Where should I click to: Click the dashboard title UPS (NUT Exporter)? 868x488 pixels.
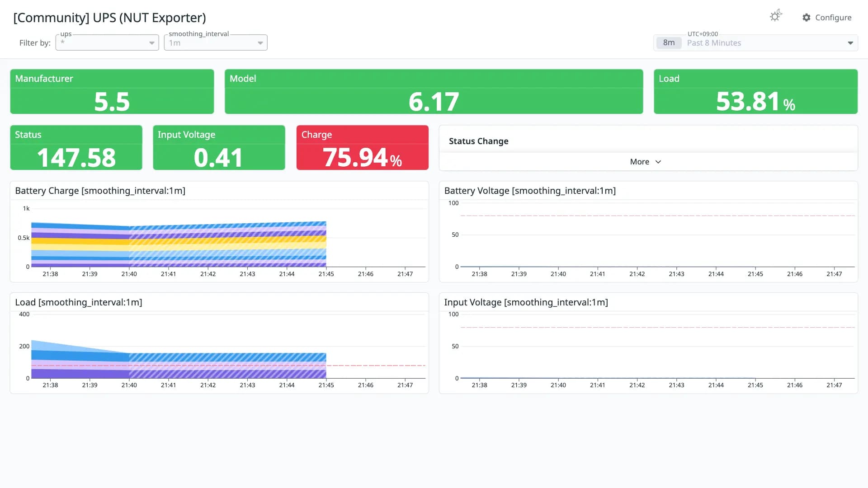(109, 18)
